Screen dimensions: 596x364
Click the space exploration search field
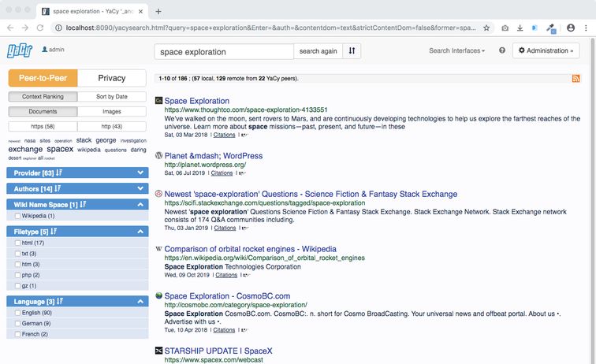(x=224, y=51)
